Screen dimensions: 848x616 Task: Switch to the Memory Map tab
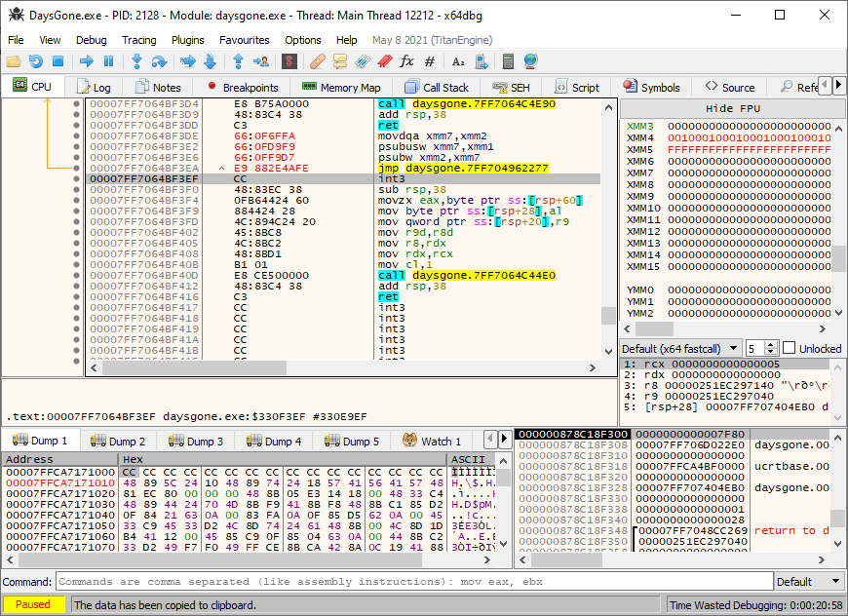coord(340,86)
